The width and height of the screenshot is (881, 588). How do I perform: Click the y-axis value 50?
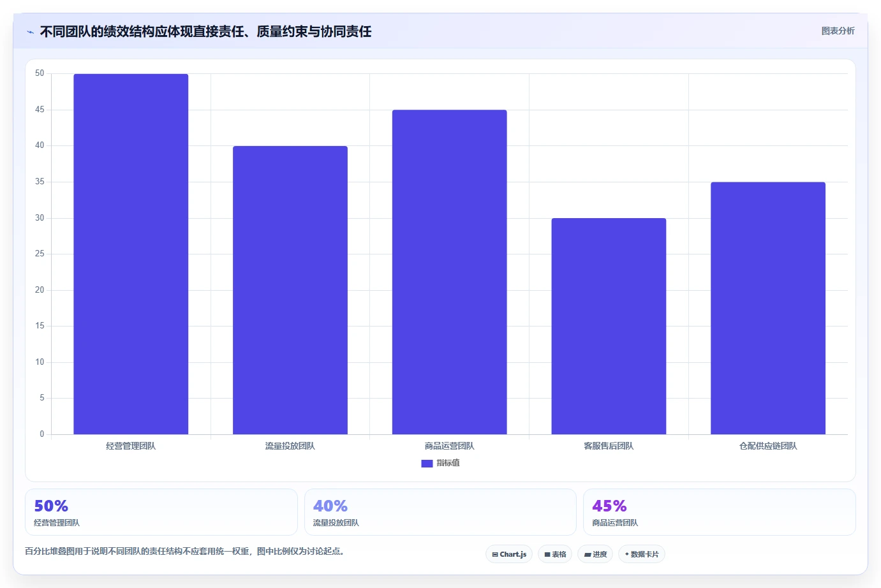coord(40,73)
